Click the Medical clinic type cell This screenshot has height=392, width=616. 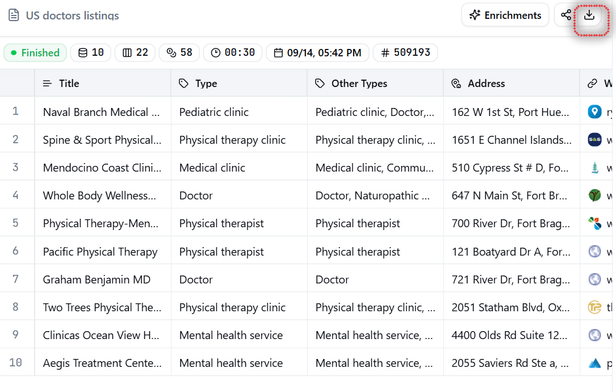239,168
